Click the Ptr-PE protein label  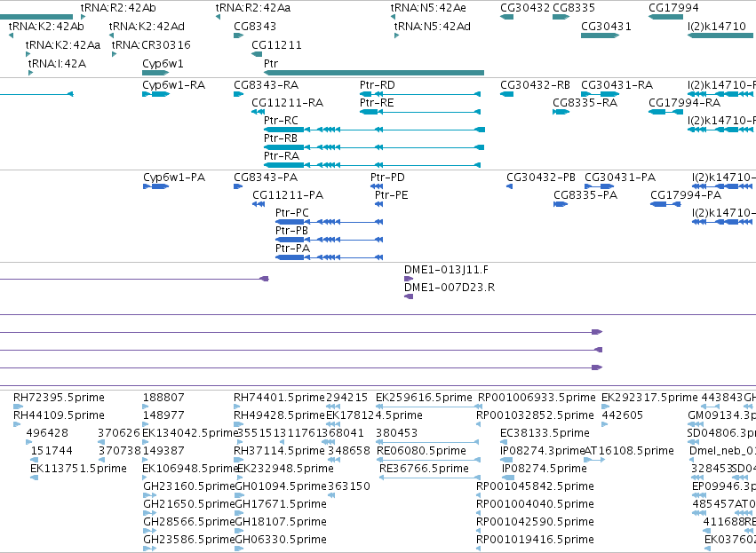(392, 195)
